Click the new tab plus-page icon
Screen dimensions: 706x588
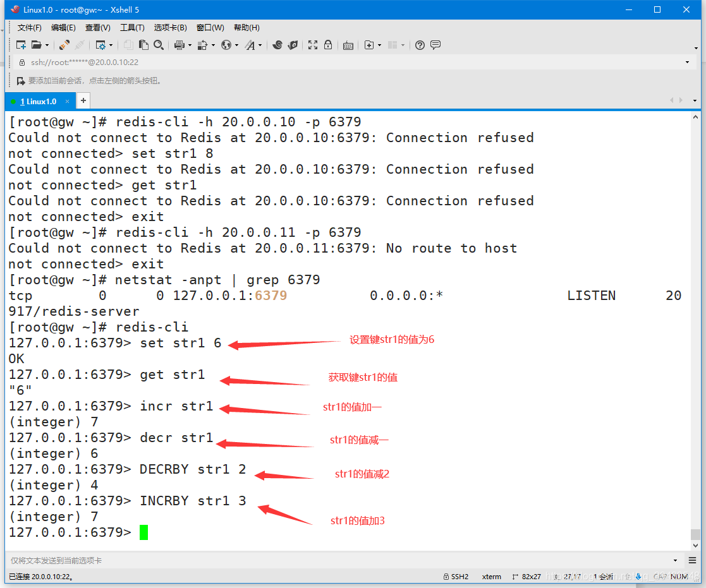(369, 45)
